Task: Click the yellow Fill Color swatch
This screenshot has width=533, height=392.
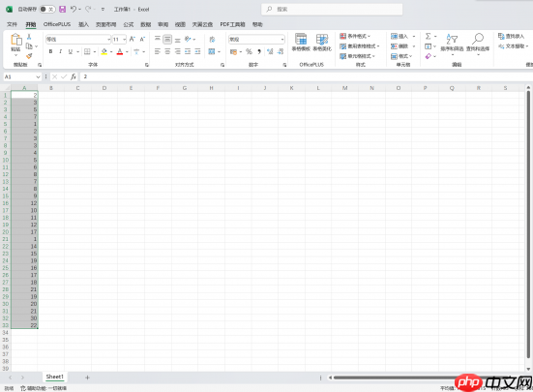Action: click(x=104, y=51)
